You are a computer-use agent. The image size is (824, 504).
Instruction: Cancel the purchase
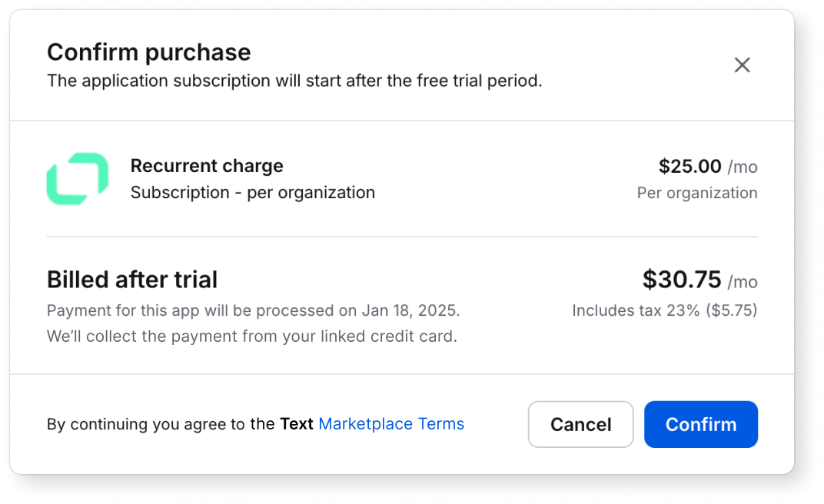tap(580, 424)
